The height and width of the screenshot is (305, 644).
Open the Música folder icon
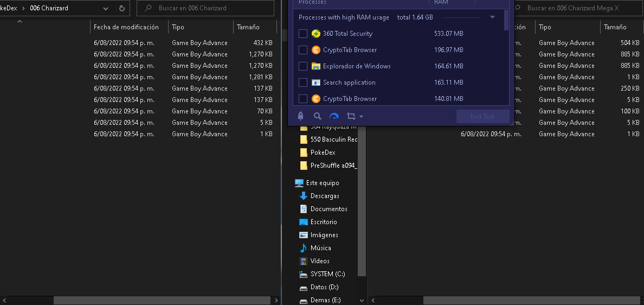[x=304, y=248]
